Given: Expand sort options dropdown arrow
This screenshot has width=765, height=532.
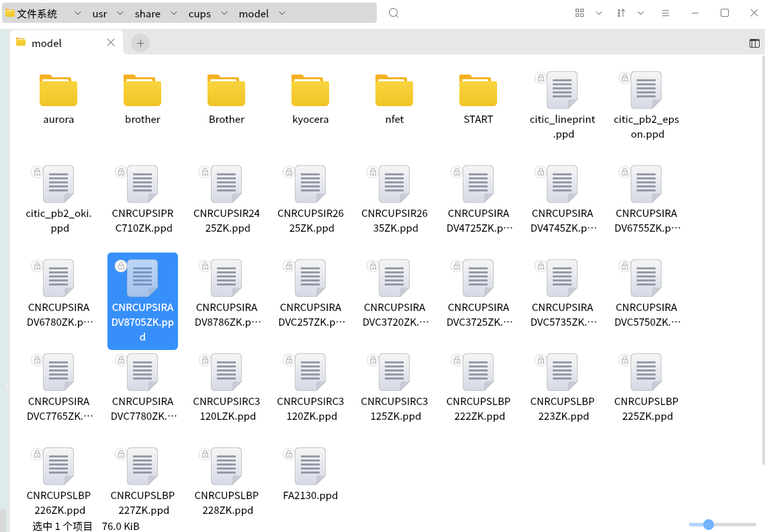Looking at the screenshot, I should point(641,13).
